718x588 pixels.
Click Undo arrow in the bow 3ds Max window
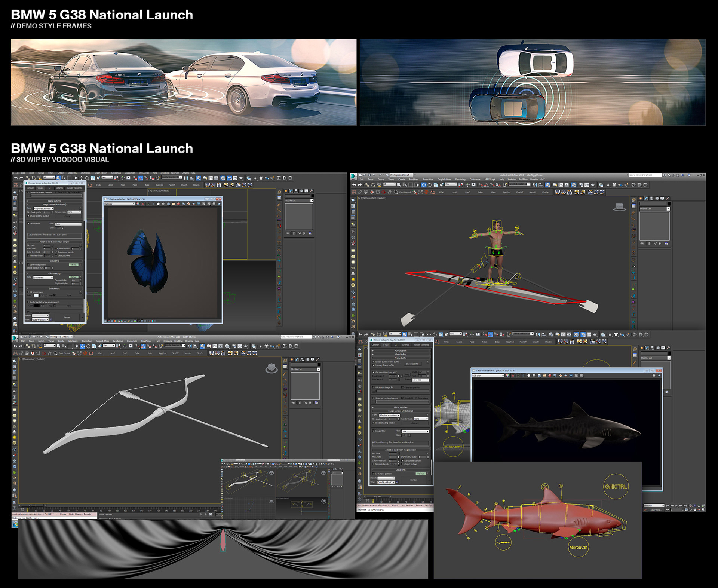pyautogui.click(x=15, y=346)
